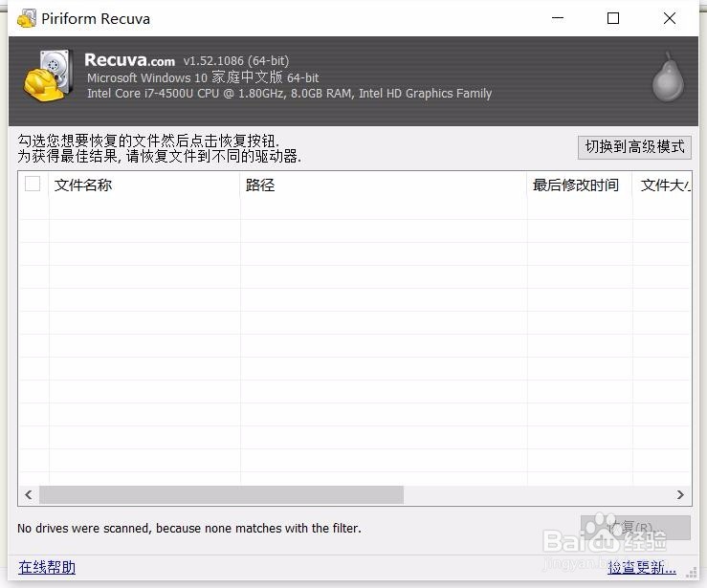
Task: Minimize the Piriform Recuva window
Action: click(558, 18)
